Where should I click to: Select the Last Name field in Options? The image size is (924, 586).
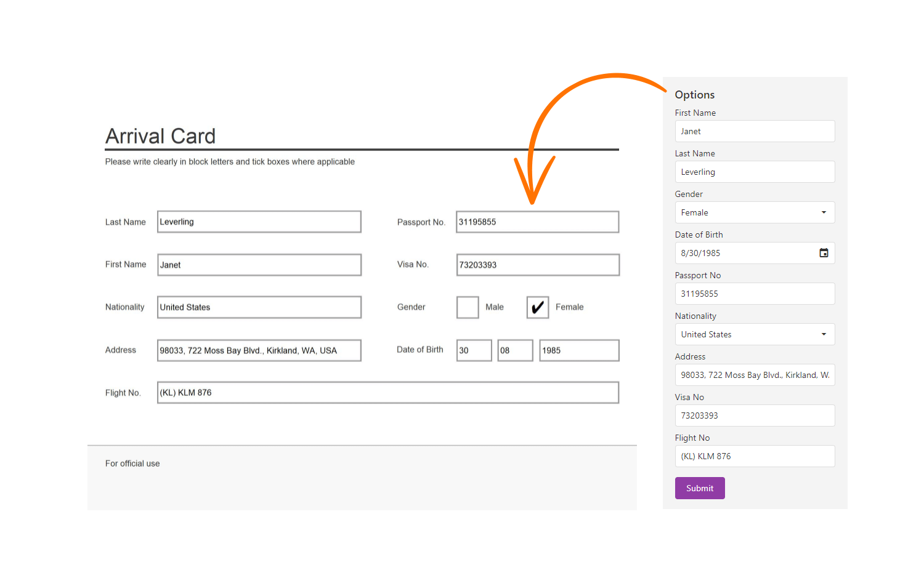(x=755, y=172)
